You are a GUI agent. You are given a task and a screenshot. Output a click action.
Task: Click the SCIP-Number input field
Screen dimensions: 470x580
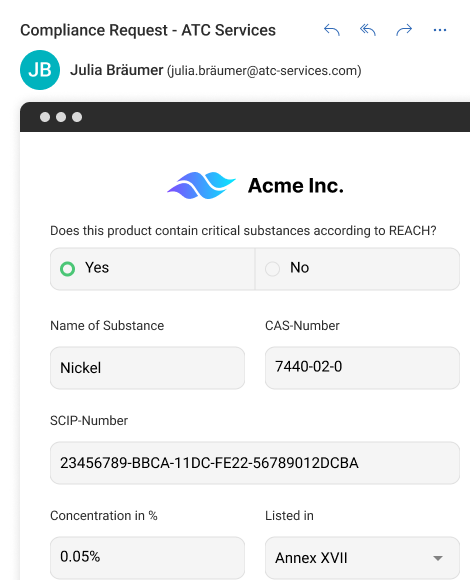pyautogui.click(x=255, y=463)
